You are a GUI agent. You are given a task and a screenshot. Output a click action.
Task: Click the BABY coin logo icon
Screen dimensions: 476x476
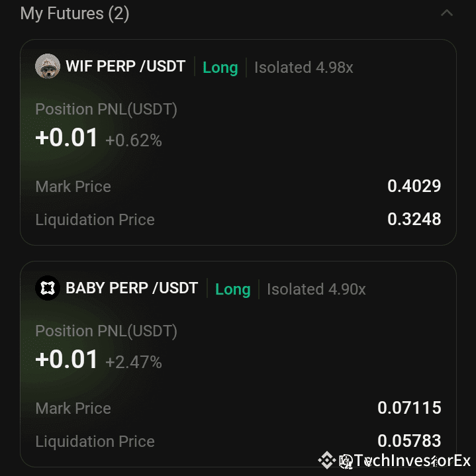(48, 288)
